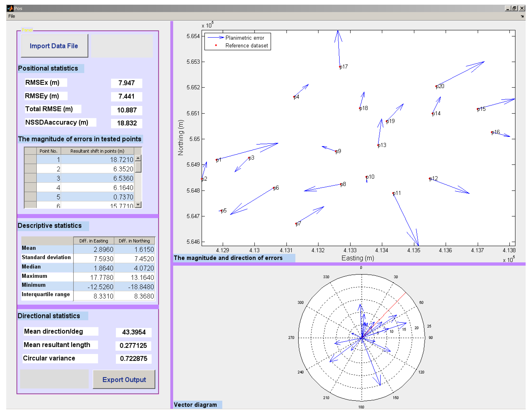Select Mean Easting cell 2.8960

tap(94, 249)
